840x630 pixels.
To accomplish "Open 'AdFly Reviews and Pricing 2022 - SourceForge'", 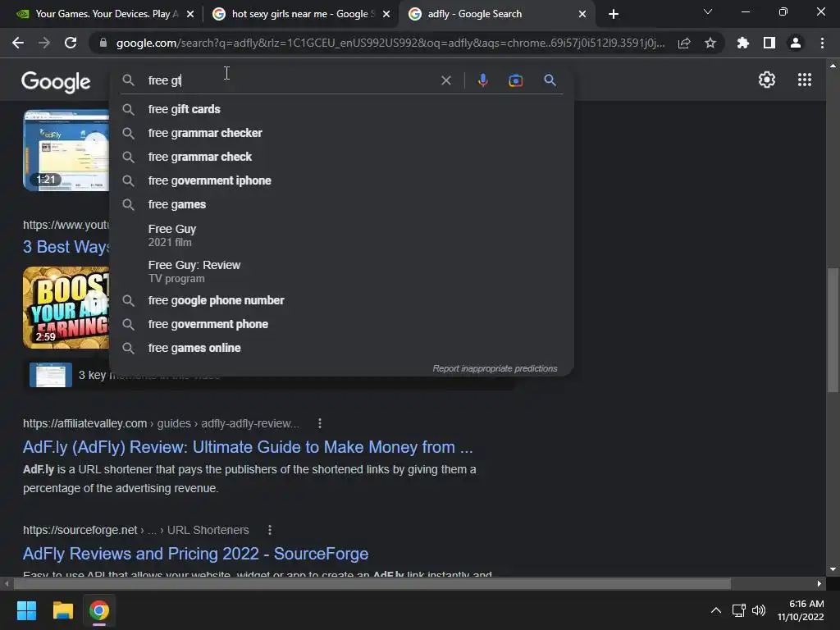I will (195, 554).
